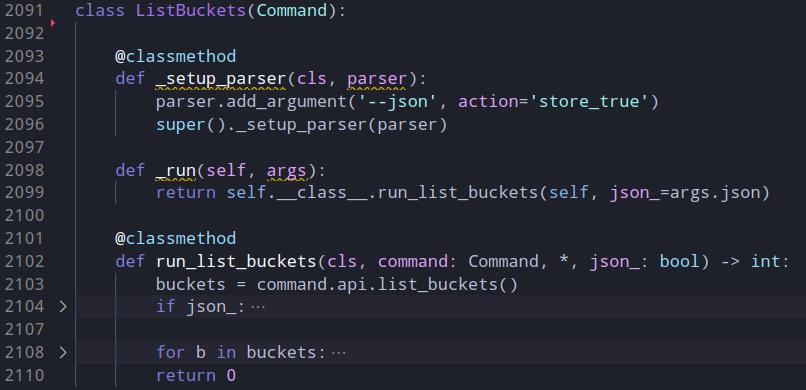Click line number 2099 in gutter
The width and height of the screenshot is (806, 390).
click(24, 193)
